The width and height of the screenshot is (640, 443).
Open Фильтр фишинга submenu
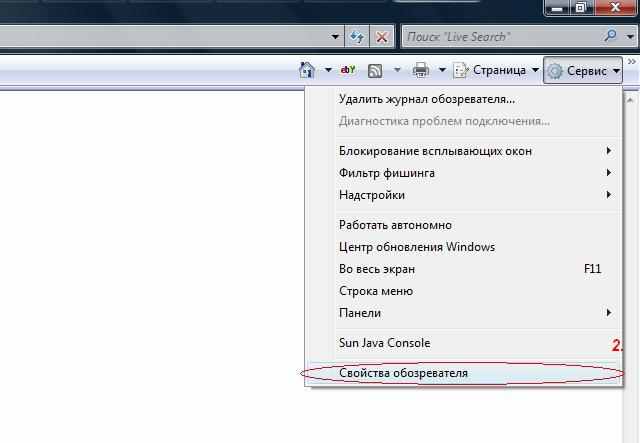(x=464, y=173)
